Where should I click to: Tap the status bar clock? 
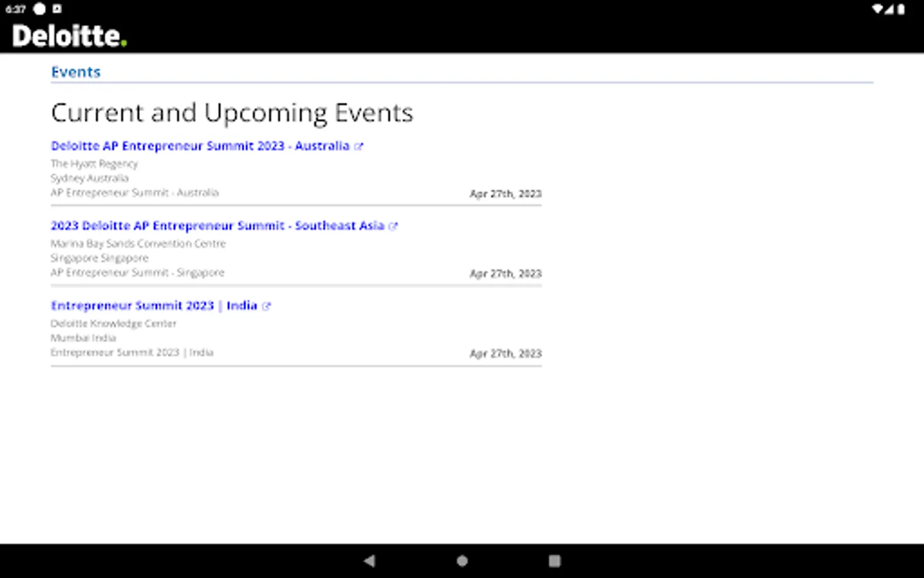click(15, 9)
